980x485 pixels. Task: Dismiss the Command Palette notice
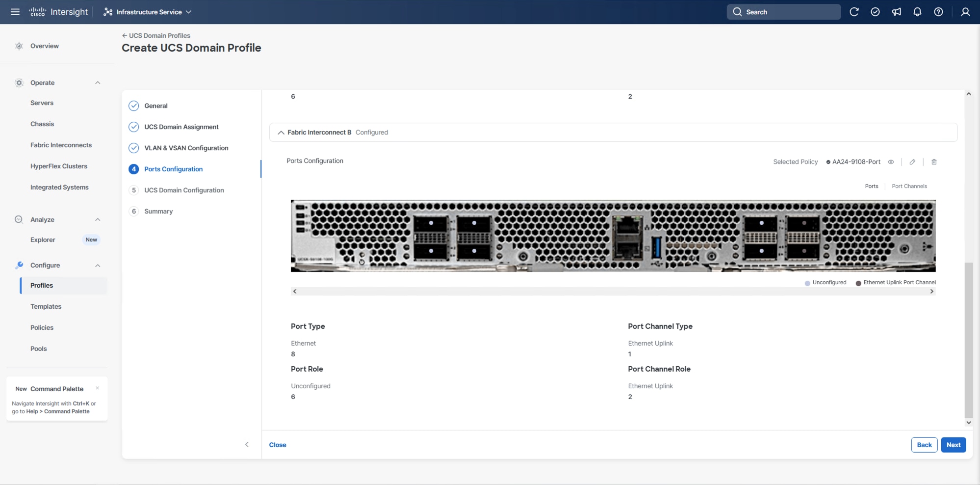[x=97, y=388]
